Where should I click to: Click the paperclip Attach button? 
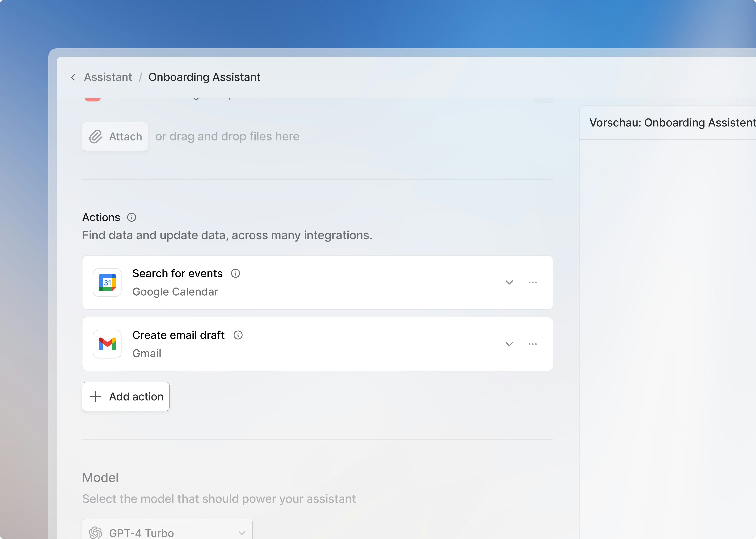click(115, 136)
